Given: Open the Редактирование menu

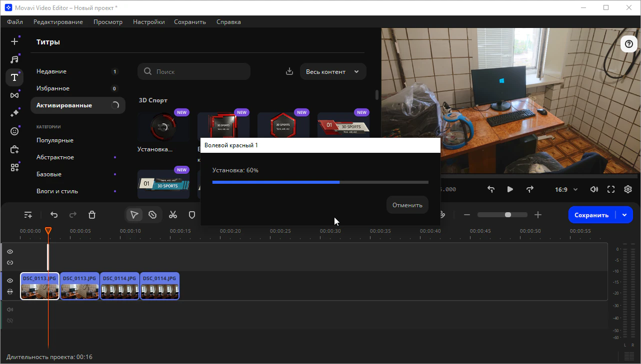Looking at the screenshot, I should [58, 22].
